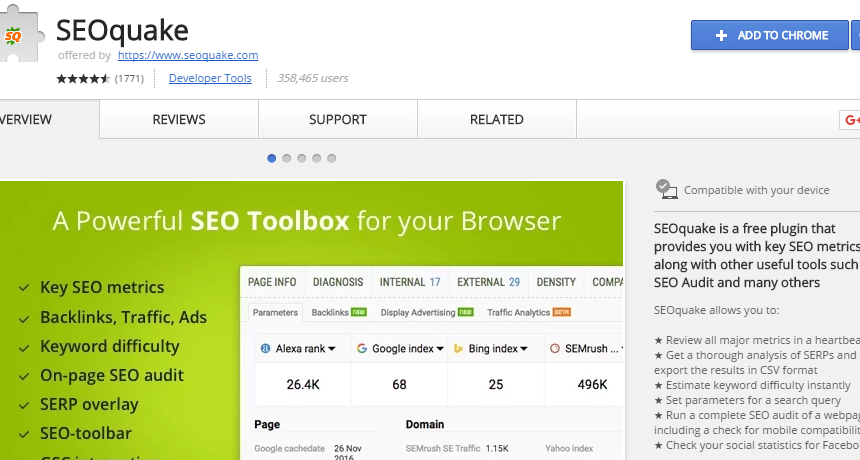The width and height of the screenshot is (860, 460).
Task: Switch to the Support tab
Action: pyautogui.click(x=338, y=119)
